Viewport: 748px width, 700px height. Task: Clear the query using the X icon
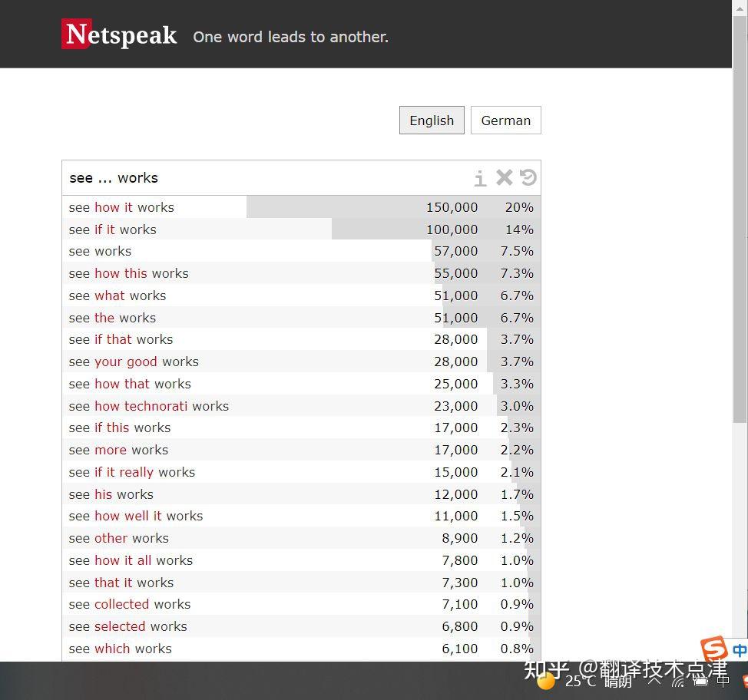click(x=504, y=177)
